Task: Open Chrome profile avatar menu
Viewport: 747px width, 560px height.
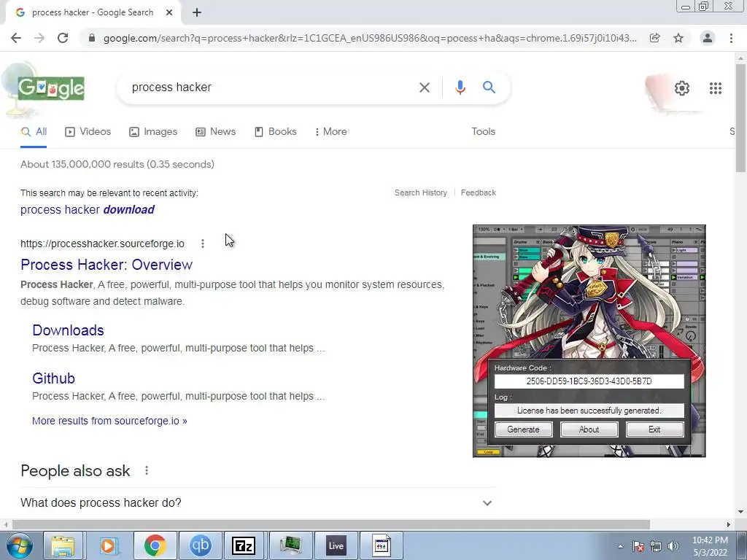Action: 708,38
